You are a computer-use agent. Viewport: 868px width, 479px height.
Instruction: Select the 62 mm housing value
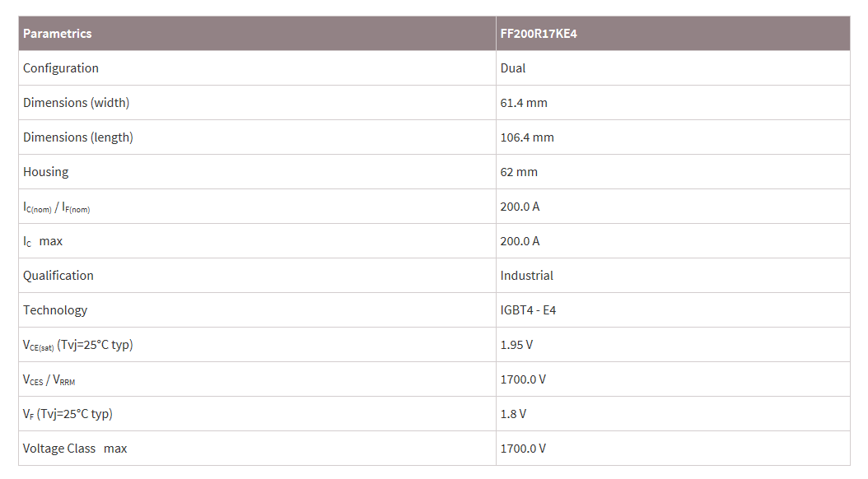pyautogui.click(x=519, y=172)
